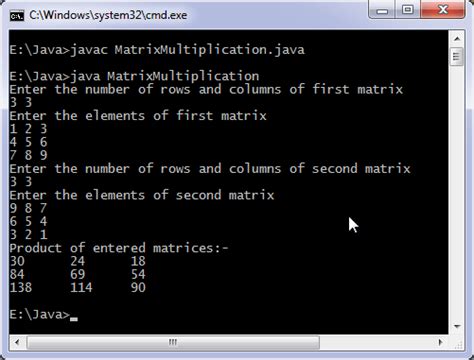Image resolution: width=474 pixels, height=360 pixels.
Task: Click the result value 84
Action: 17,274
